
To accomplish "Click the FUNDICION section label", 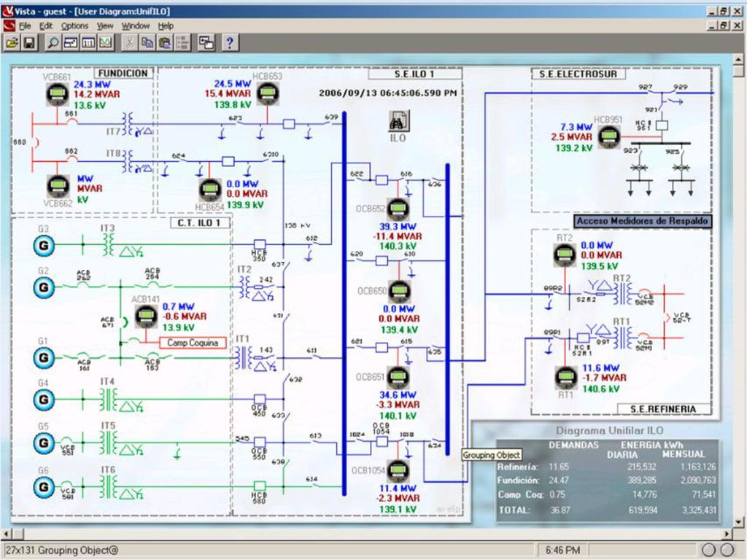I will pyautogui.click(x=123, y=74).
